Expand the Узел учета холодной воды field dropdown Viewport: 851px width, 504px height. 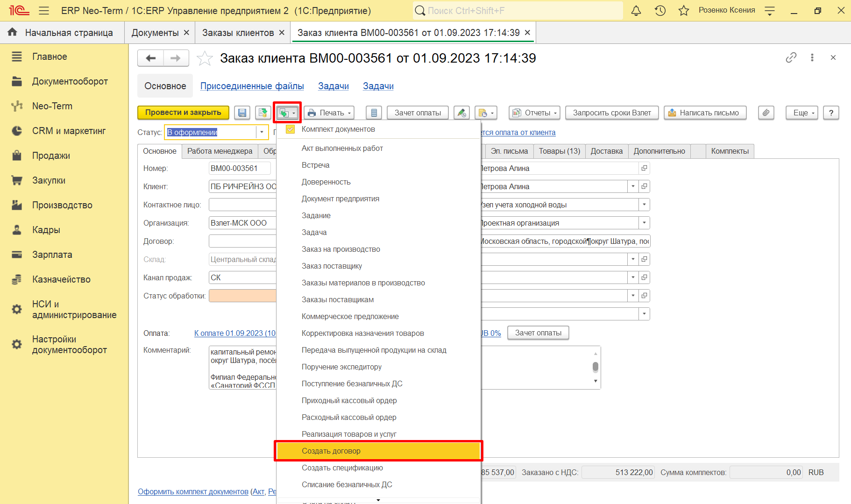(x=645, y=205)
